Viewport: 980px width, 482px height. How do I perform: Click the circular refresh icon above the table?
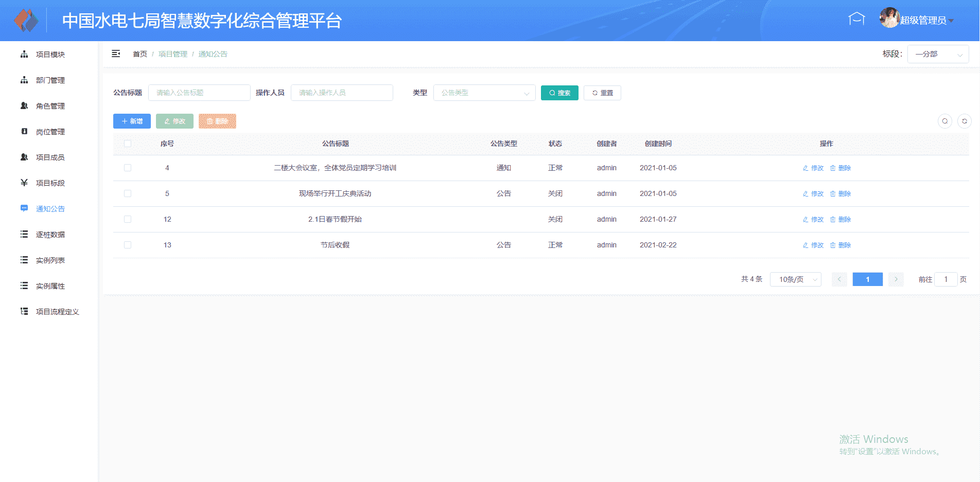coord(964,121)
